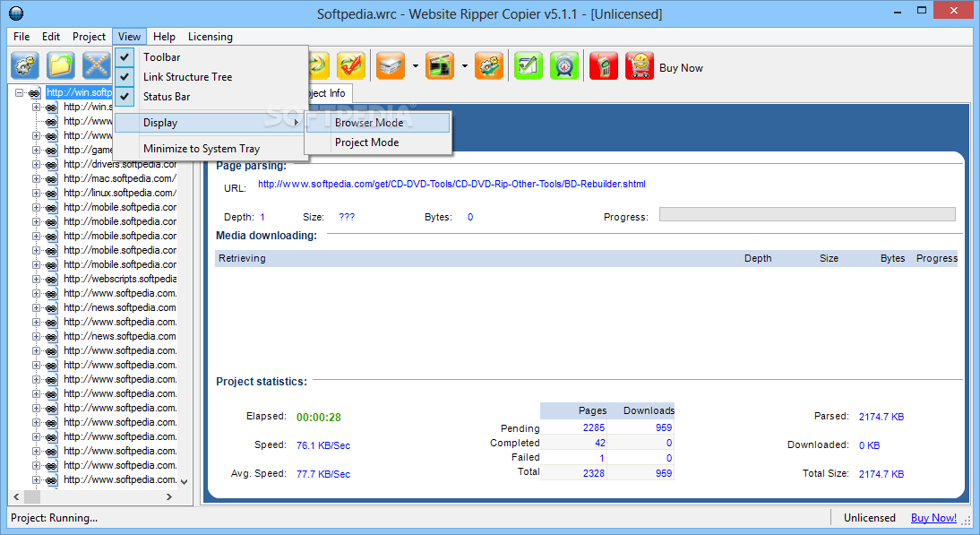Click the tree scroll-down arrow

click(x=184, y=482)
